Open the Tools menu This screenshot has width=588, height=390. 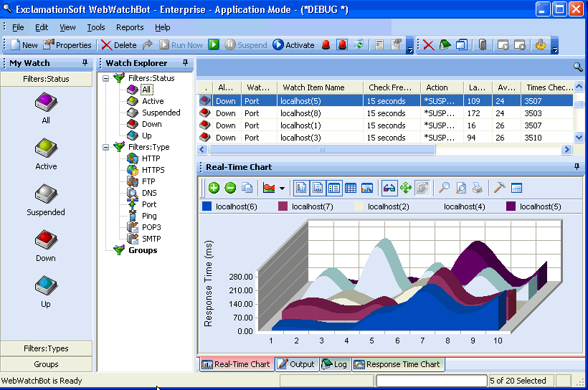(96, 27)
